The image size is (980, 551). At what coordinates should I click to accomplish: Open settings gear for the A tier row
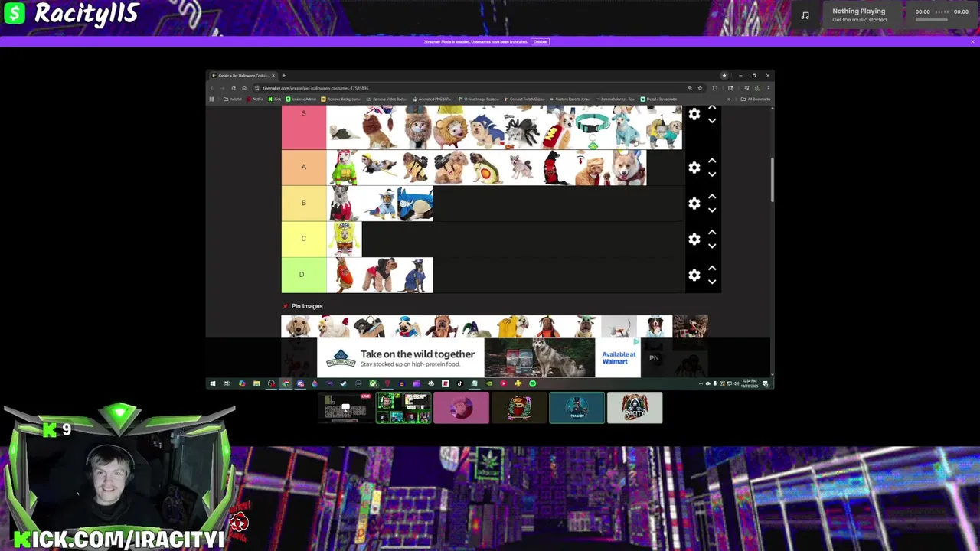click(694, 168)
